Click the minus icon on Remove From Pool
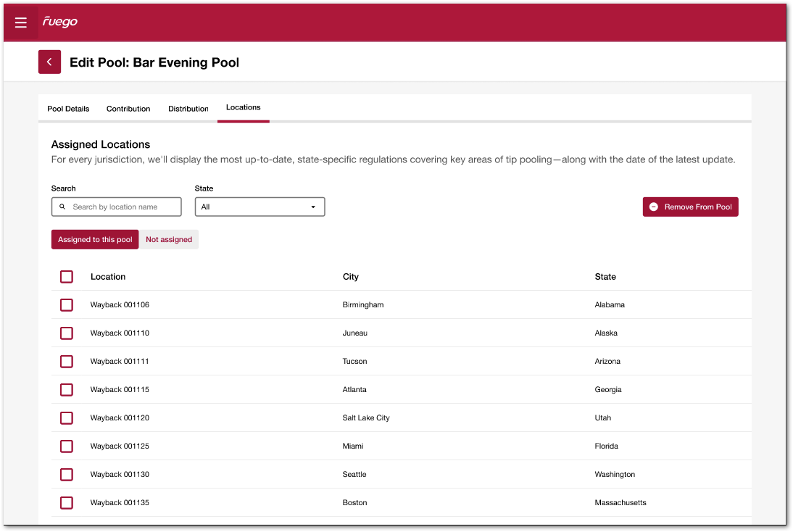 pos(653,207)
